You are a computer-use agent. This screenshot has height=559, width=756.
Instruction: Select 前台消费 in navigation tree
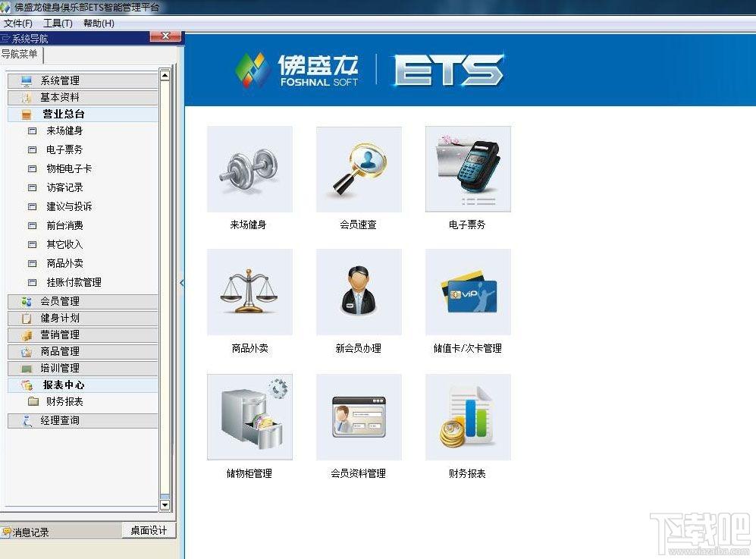[64, 225]
